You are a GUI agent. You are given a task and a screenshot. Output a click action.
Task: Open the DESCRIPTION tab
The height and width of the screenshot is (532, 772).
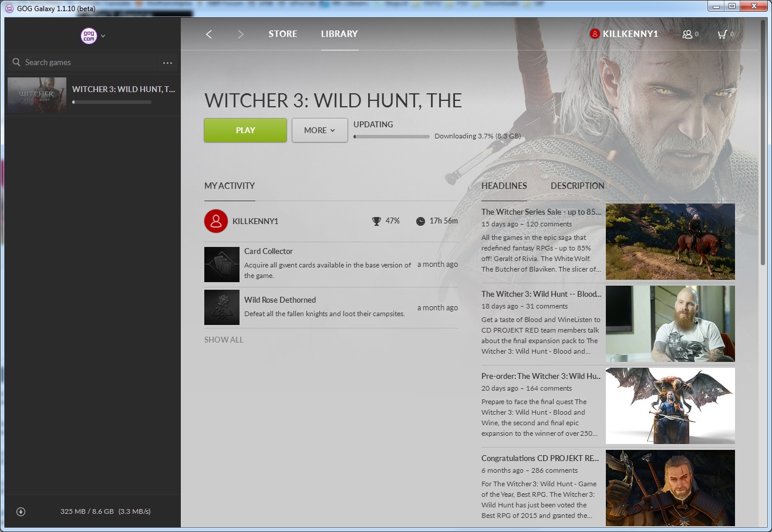tap(577, 186)
